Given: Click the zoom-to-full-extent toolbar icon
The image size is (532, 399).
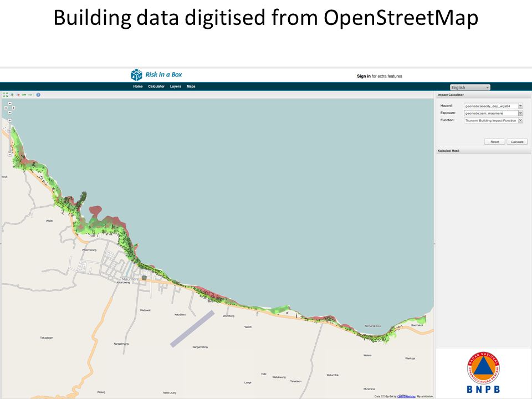Looking at the screenshot, I should click(6, 95).
